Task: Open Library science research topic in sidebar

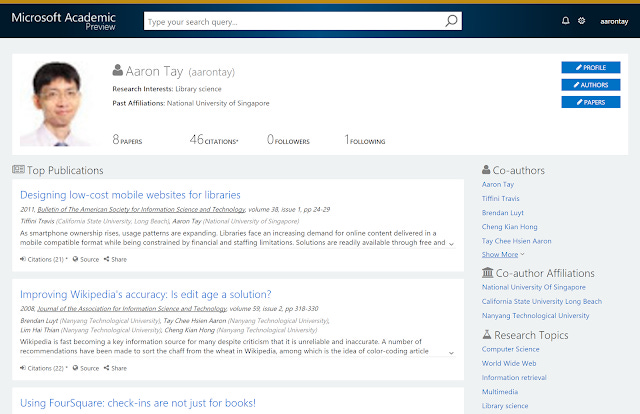Action: [505, 406]
